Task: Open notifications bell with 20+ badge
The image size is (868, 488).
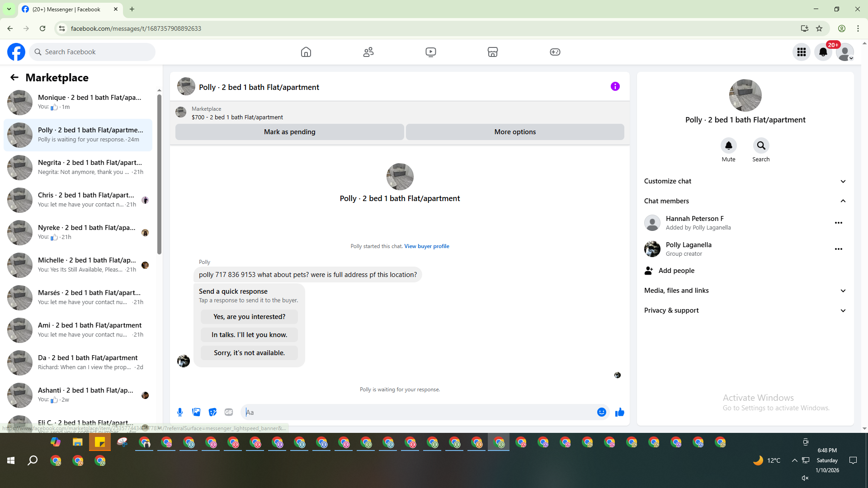Action: click(x=823, y=52)
